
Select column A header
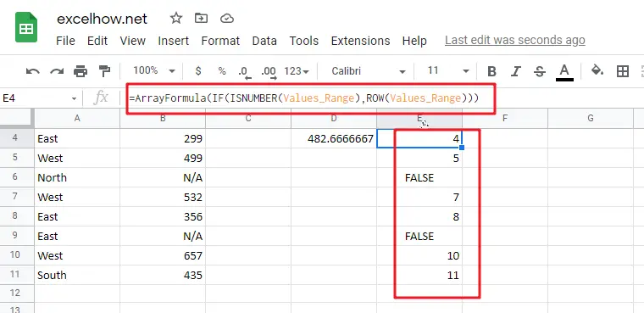point(77,119)
